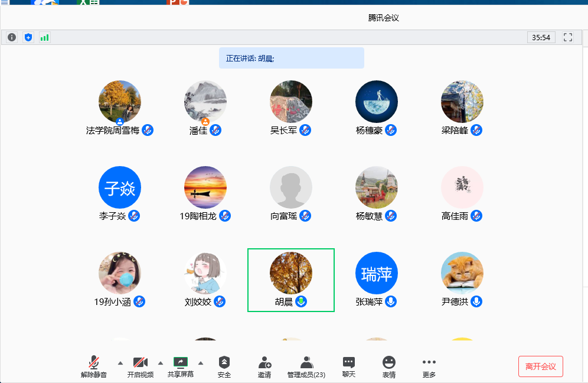Select the 子焱 blue avatar
The image size is (588, 383).
coord(120,187)
